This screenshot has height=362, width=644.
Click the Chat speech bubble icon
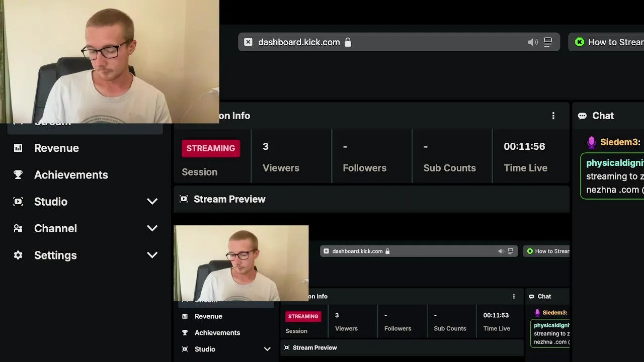click(x=582, y=116)
